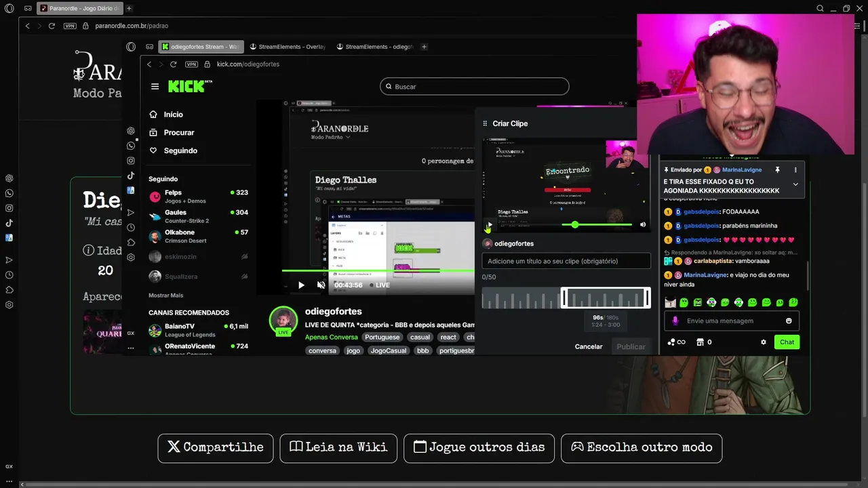Click the stream progress bar
Viewport: 868px width, 488px height.
click(378, 270)
